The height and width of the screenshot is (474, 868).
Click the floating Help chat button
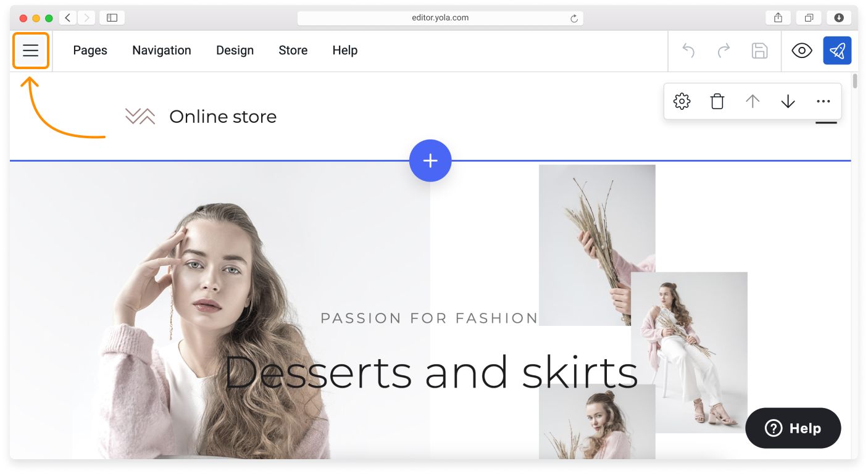793,428
